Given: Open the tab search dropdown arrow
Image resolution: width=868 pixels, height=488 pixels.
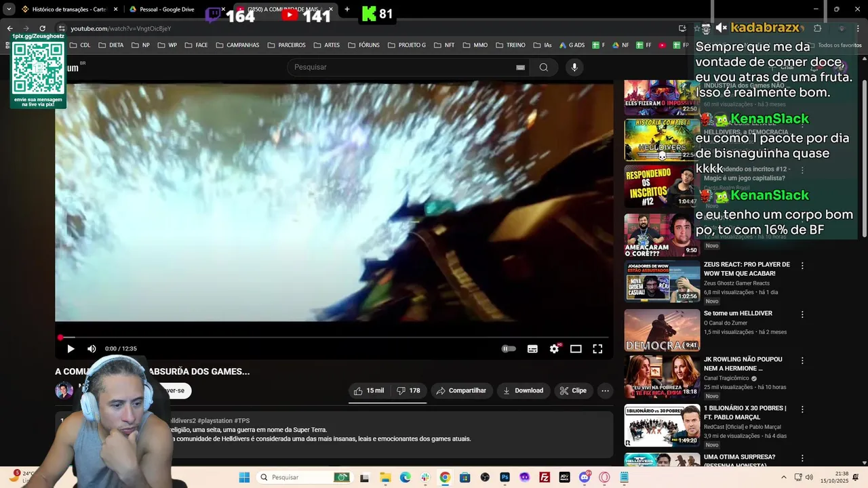Looking at the screenshot, I should [x=9, y=9].
